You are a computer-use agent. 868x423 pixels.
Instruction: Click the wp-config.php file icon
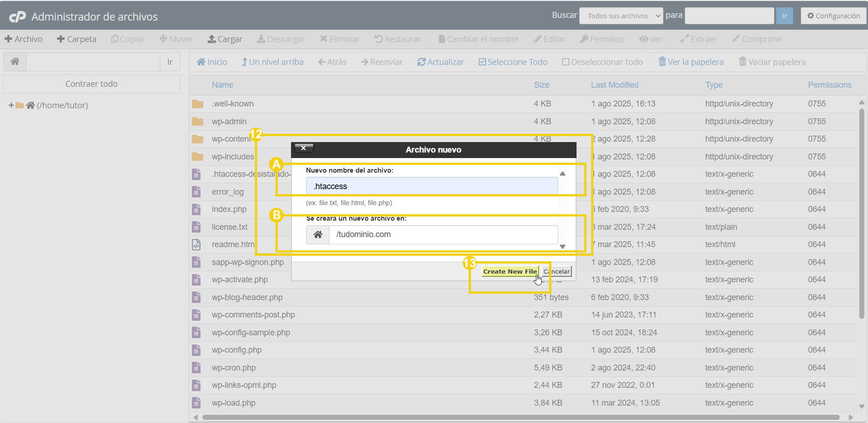click(x=196, y=350)
